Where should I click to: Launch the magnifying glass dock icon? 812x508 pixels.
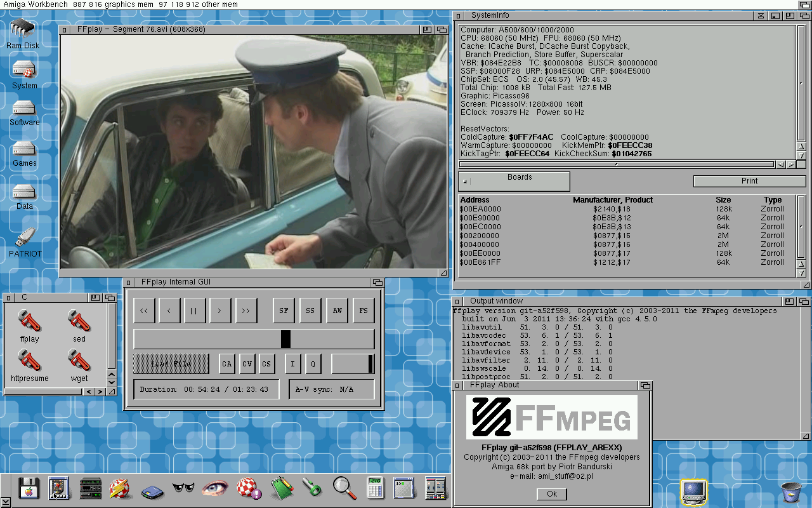[x=344, y=488]
